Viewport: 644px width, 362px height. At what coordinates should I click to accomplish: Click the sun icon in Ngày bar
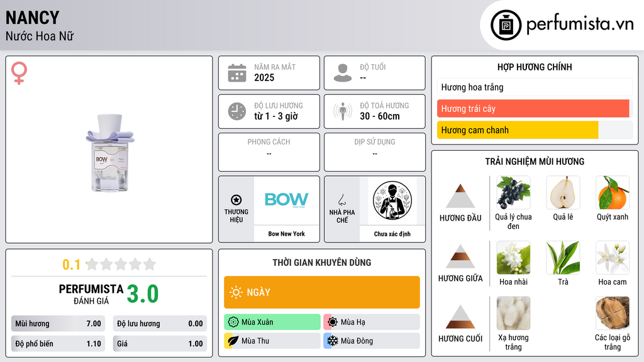point(236,292)
